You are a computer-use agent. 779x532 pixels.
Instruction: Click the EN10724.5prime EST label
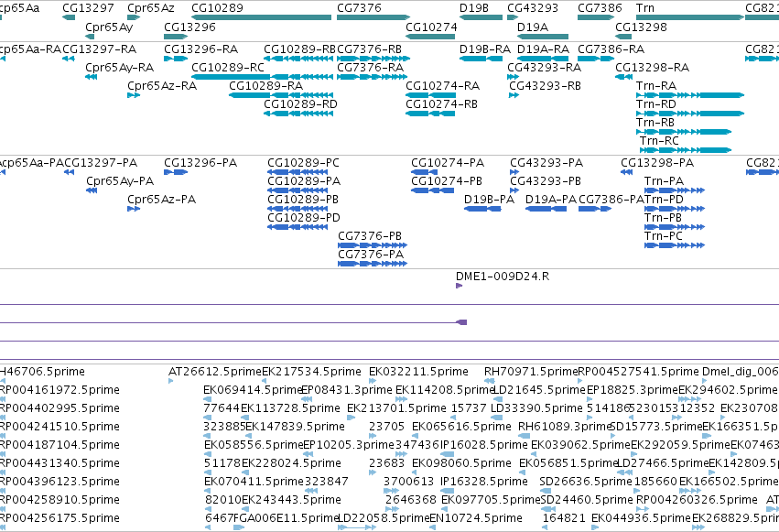coord(476,518)
